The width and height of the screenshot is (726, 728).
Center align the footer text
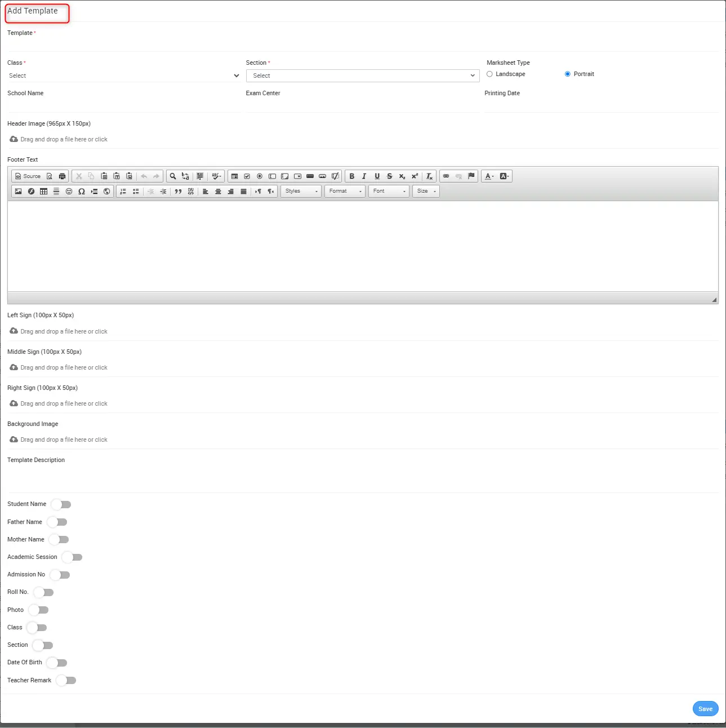[x=218, y=192]
